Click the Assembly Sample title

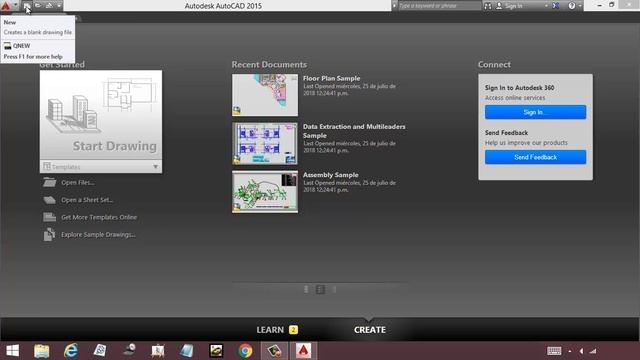pyautogui.click(x=331, y=175)
